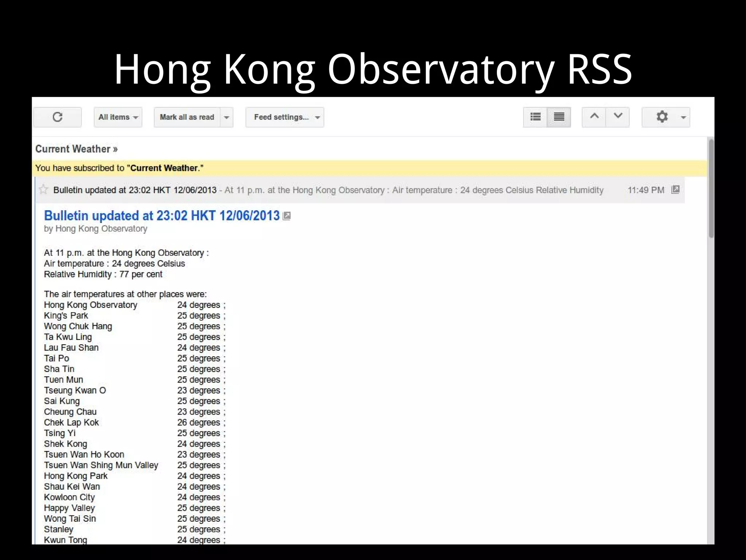
Task: Click the Lau Fau Shan row
Action: pos(135,348)
